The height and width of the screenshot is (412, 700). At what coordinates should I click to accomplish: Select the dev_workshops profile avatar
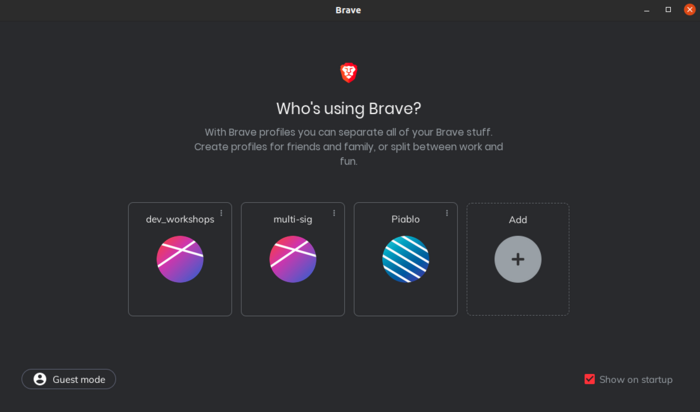180,259
